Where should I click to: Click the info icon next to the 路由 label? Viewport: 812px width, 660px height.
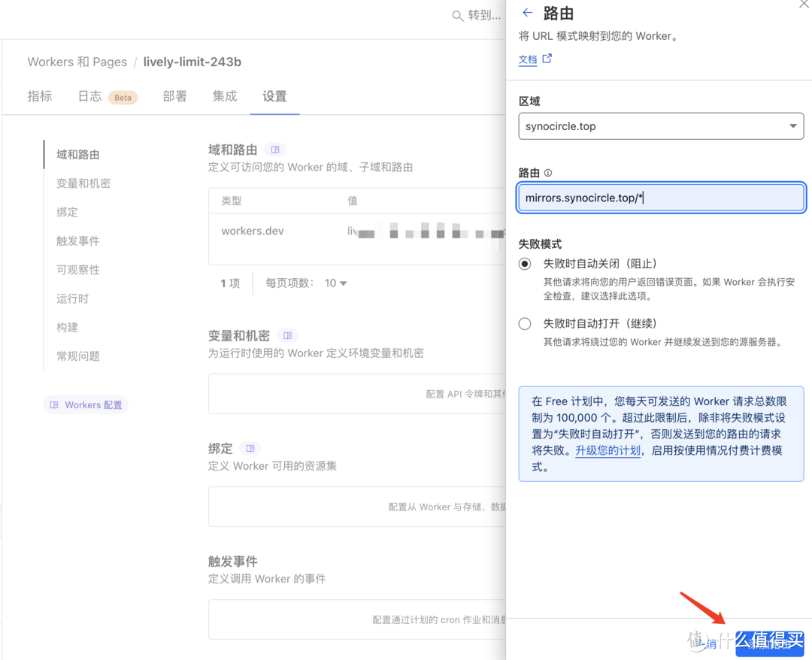point(548,172)
